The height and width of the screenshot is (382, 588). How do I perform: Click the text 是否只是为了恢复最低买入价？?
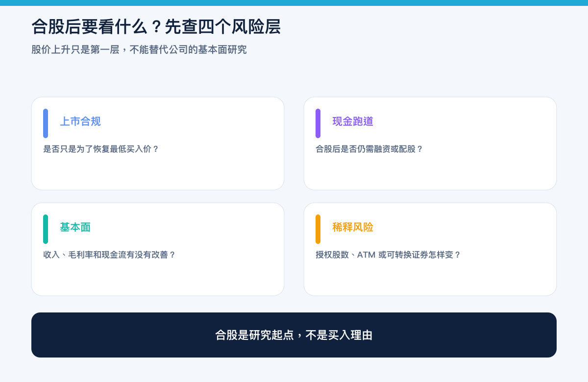point(101,149)
